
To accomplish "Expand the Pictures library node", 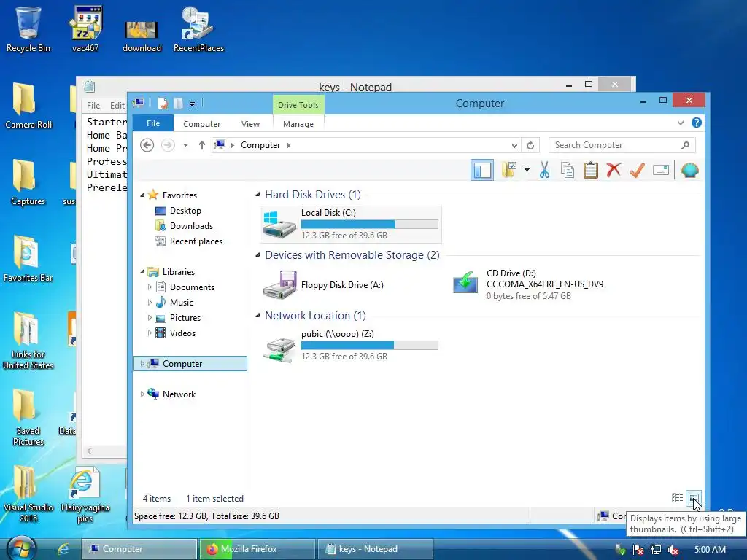I will pos(150,318).
